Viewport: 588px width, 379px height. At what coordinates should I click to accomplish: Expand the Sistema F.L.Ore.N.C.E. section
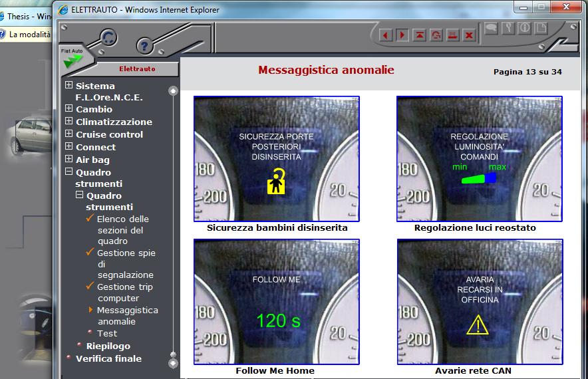click(69, 85)
